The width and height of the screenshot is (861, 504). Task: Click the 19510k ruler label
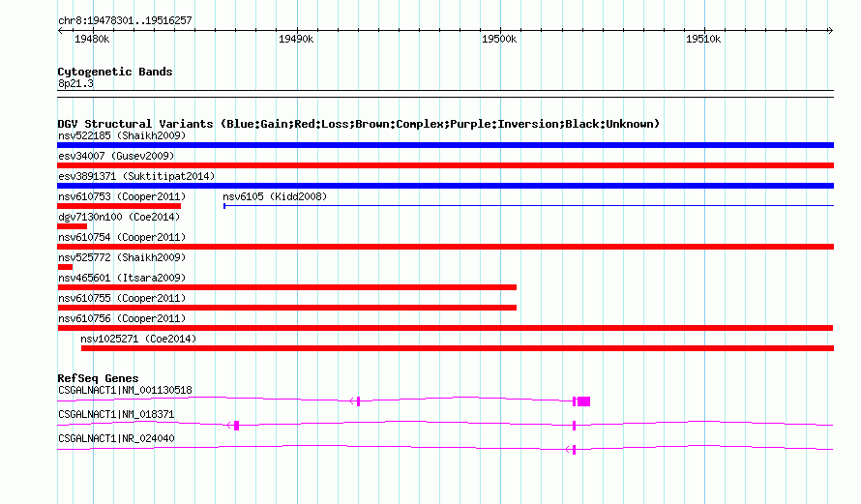point(703,39)
